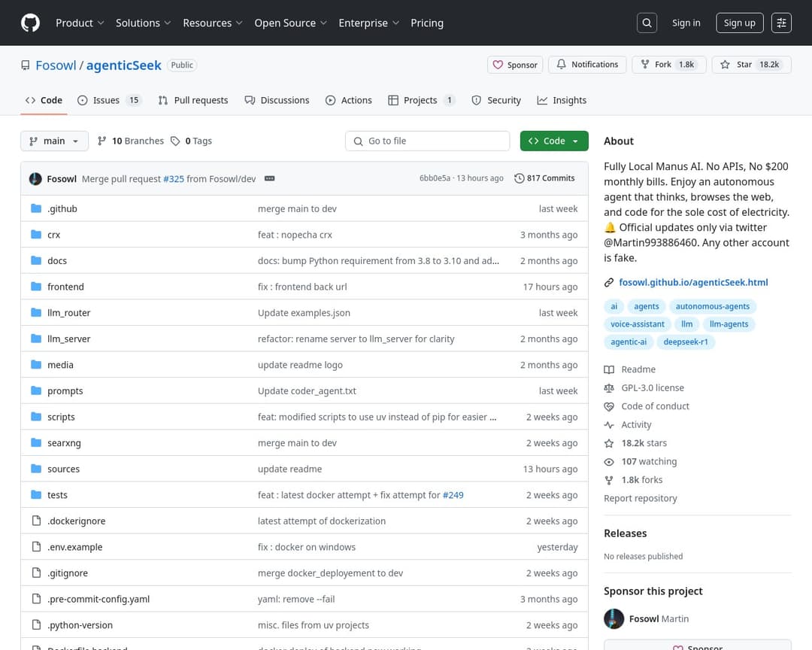The width and height of the screenshot is (812, 650).
Task: Switch to the Insights tab
Action: point(562,101)
